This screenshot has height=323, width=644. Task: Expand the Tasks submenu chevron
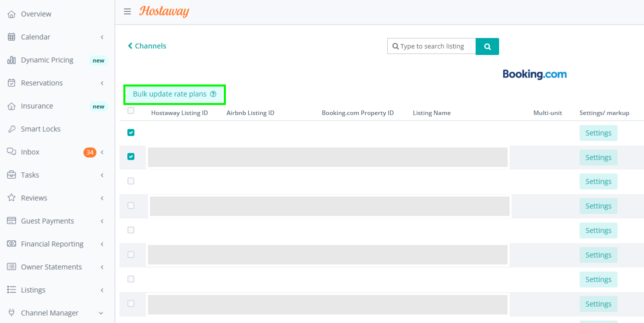pos(102,175)
